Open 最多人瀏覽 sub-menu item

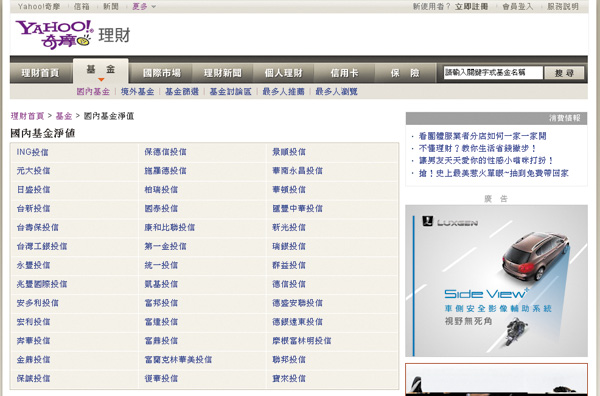point(336,92)
